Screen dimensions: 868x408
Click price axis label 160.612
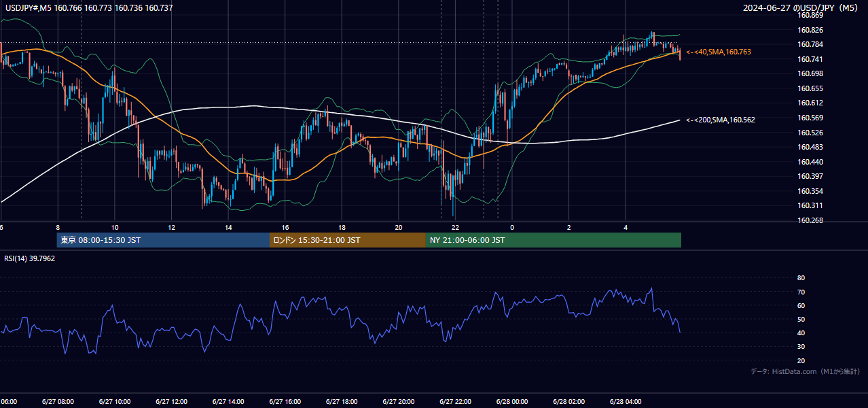[x=810, y=103]
